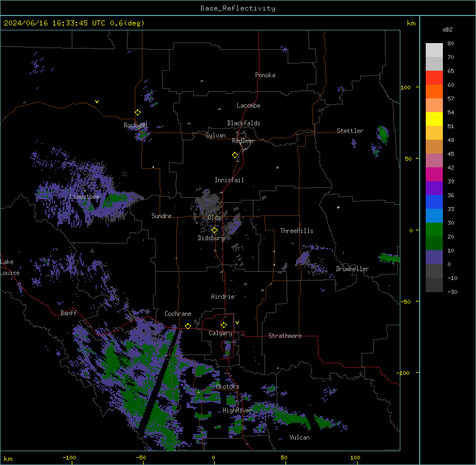Screen dimensions: 476x465
Task: Select the bright green legend swatch
Action: pyautogui.click(x=434, y=230)
